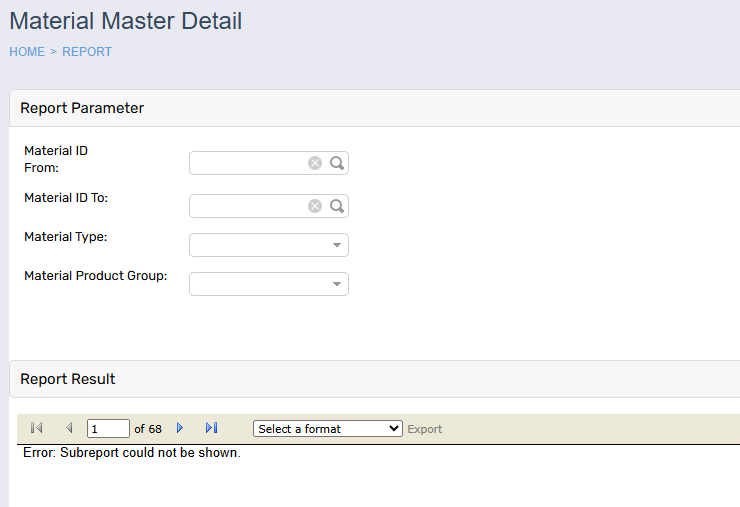Click the Material Master Detail page heading
Viewport: 740px width, 507px height.
coord(125,20)
